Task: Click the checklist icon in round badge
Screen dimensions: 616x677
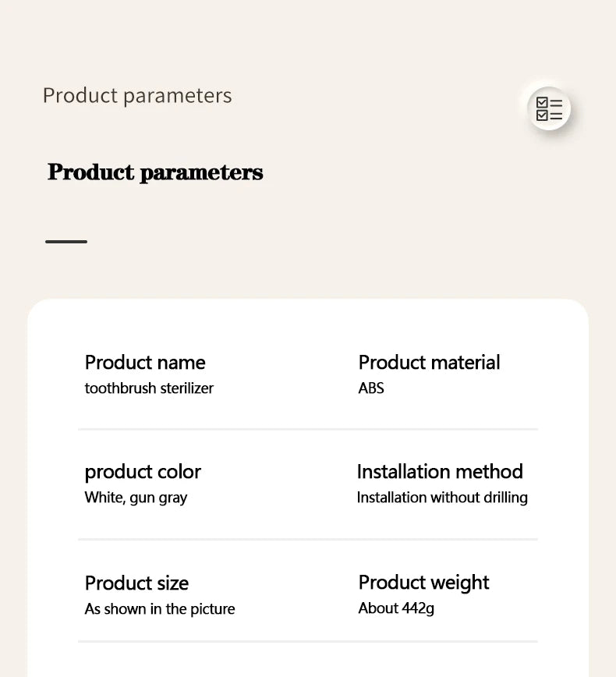Action: (549, 109)
